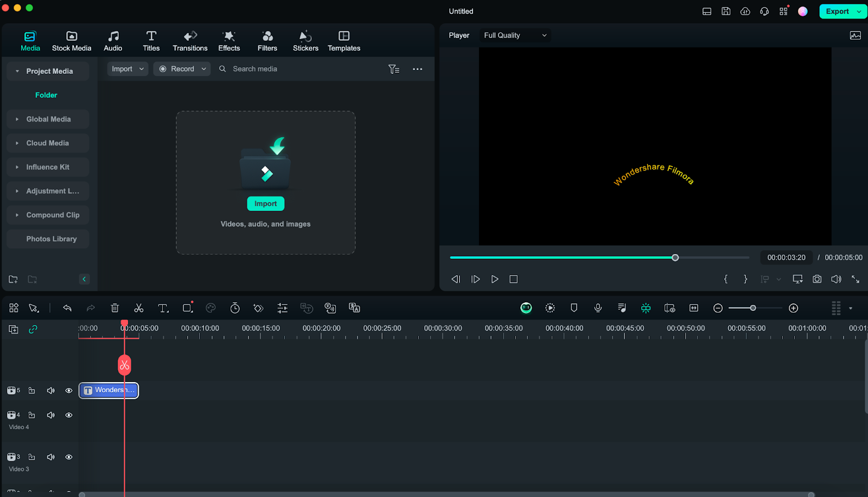Open the Export dropdown arrow
This screenshot has height=497, width=868.
coord(859,11)
